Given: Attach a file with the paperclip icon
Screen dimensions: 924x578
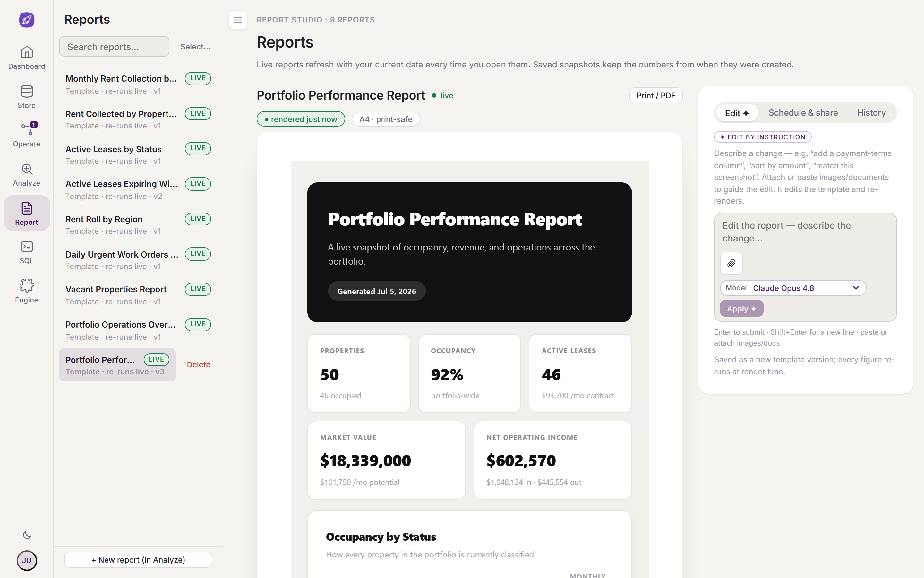Looking at the screenshot, I should point(731,263).
